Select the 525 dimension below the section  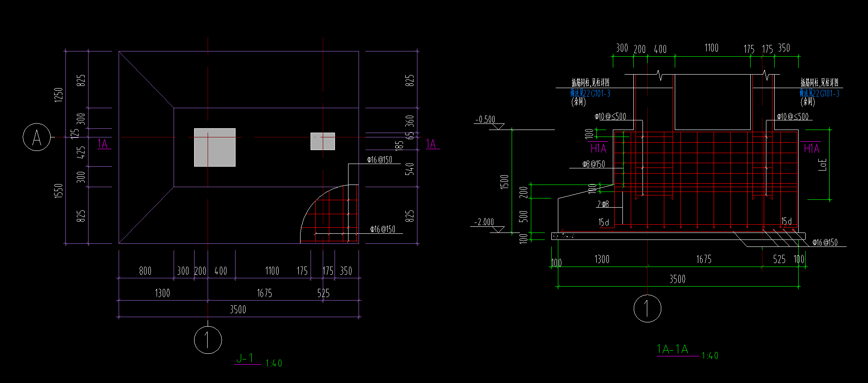779,260
